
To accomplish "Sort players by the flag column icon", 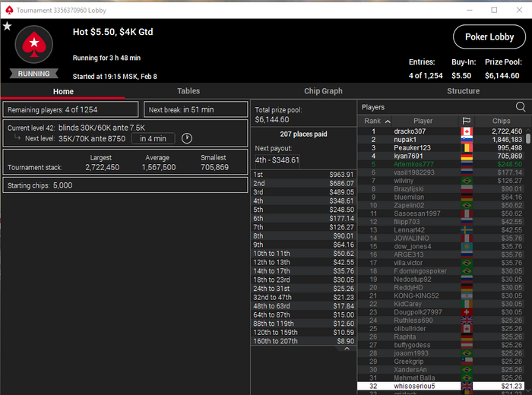I will tap(467, 121).
